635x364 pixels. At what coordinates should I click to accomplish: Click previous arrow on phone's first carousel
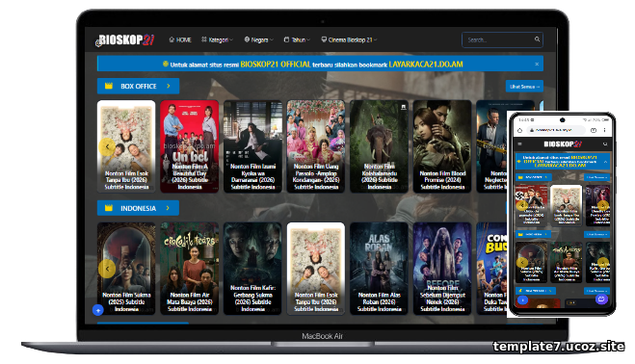[521, 205]
